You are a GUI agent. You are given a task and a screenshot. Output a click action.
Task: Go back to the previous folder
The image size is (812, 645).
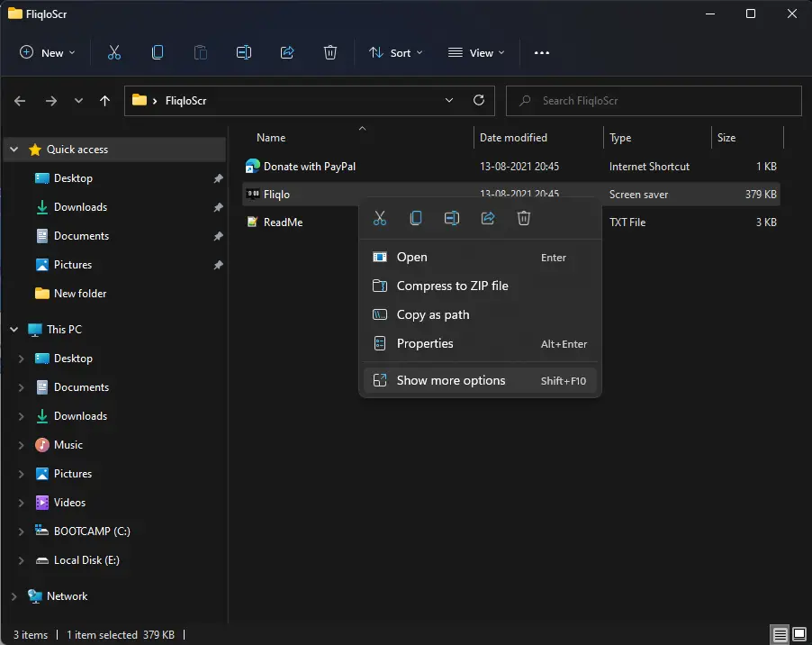click(20, 101)
